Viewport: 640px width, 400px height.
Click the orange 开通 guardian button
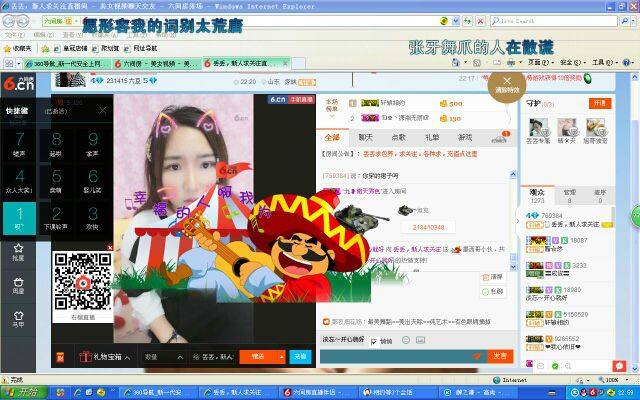[x=600, y=103]
